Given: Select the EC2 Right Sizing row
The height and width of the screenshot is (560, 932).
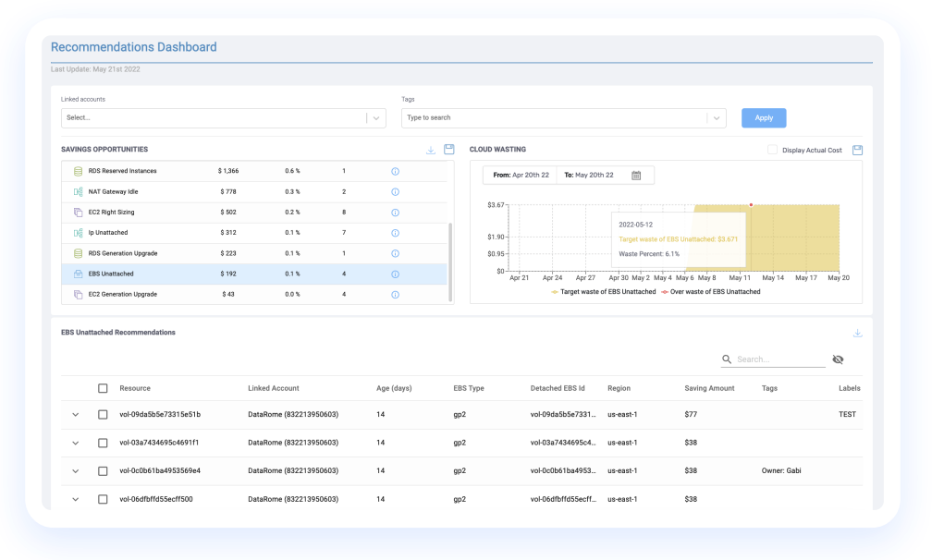Looking at the screenshot, I should (x=254, y=212).
